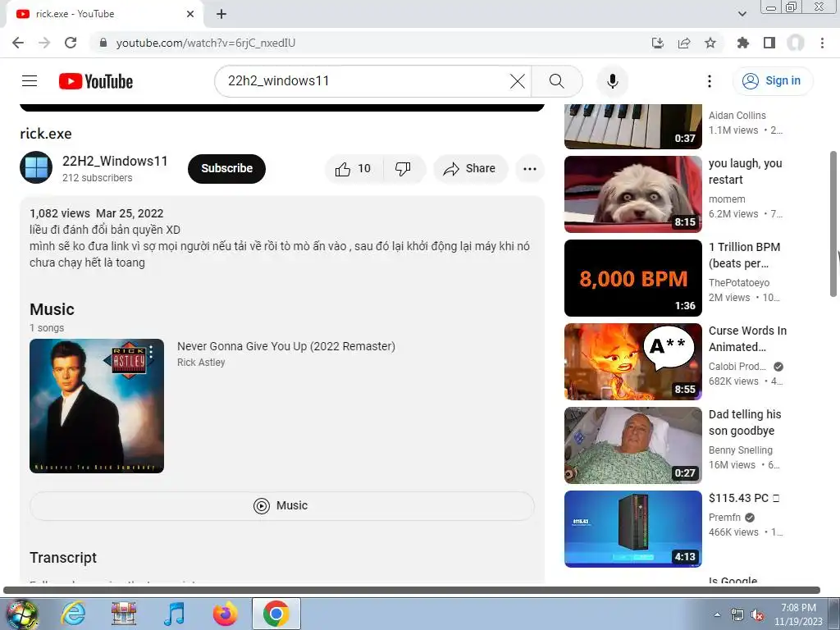Screen dimensions: 840x630
Task: Click the Chrome address bar URL
Action: point(206,43)
